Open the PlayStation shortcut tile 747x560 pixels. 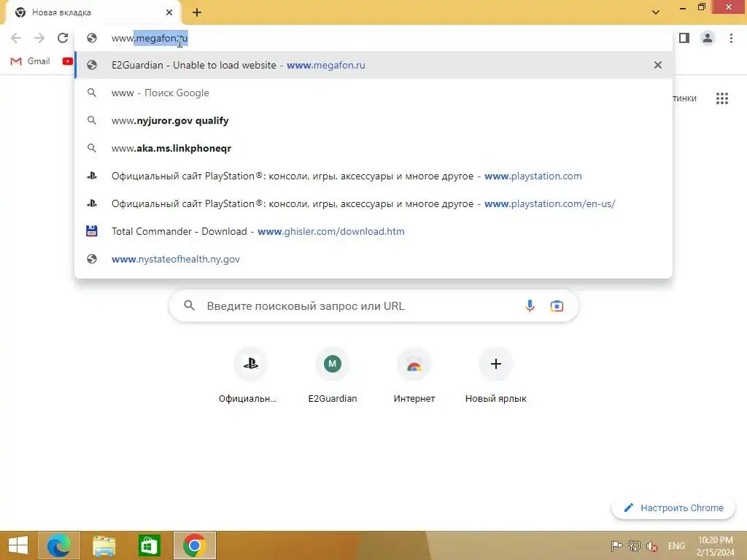coord(251,376)
